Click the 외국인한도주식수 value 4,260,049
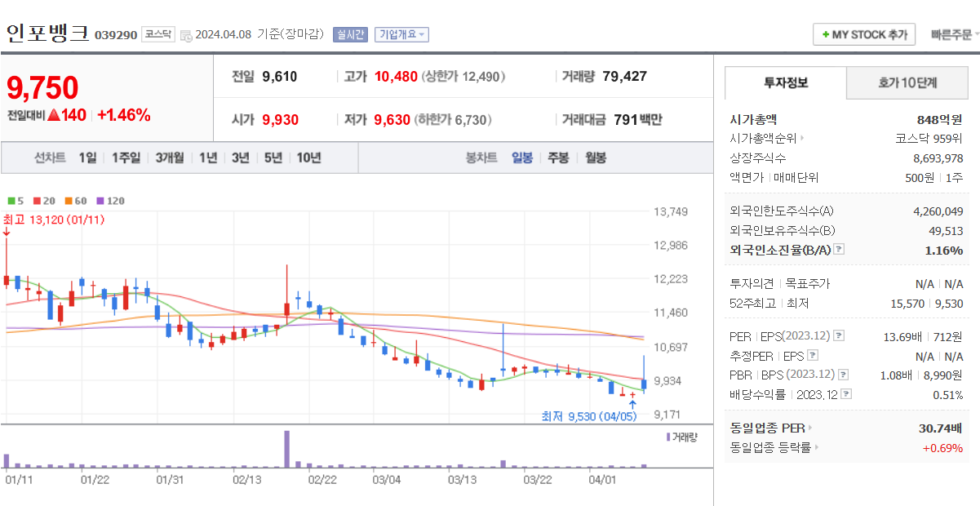 coord(938,211)
